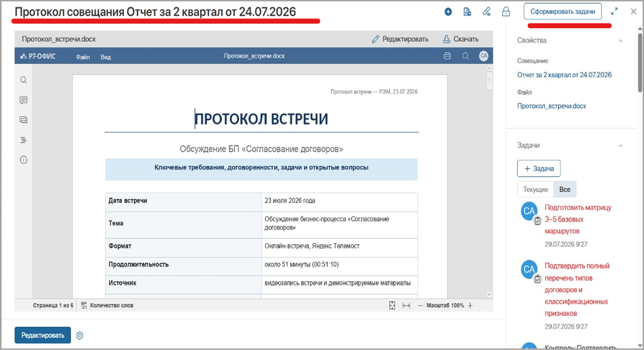Open settings gear next to Редактировать

[x=80, y=335]
